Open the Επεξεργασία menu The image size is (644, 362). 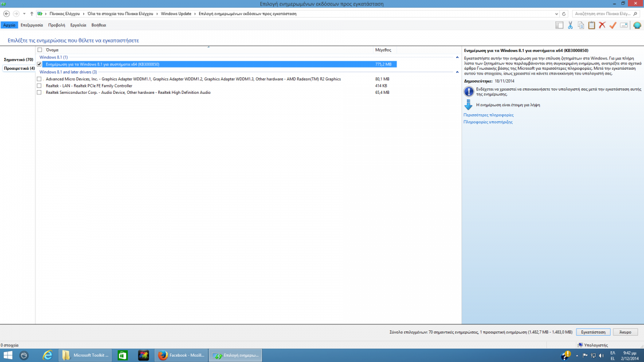coord(32,25)
